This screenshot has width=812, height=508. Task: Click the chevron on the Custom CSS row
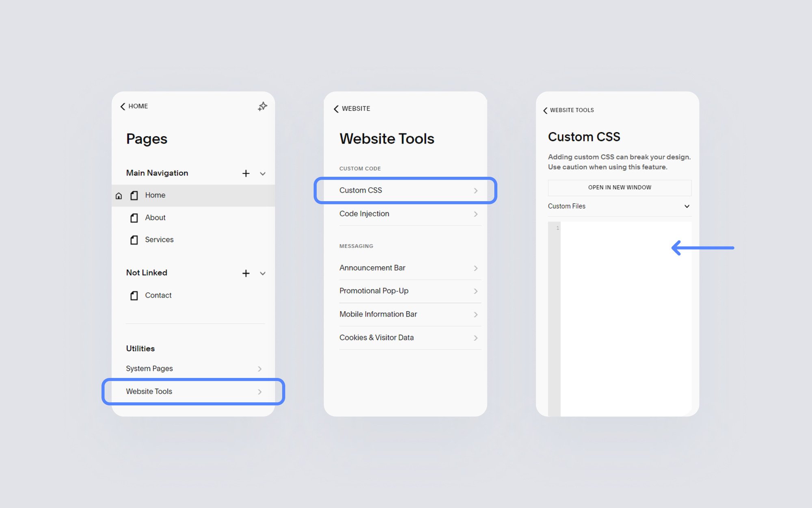476,191
